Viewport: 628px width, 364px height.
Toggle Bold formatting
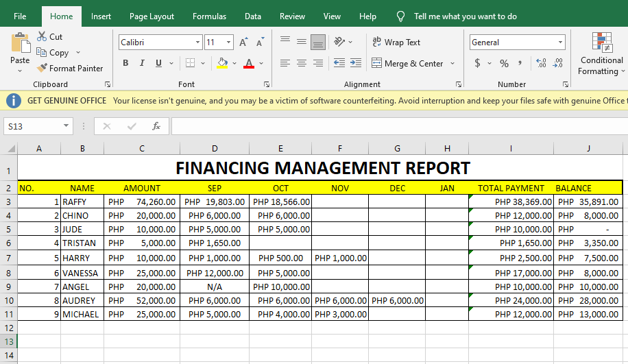pyautogui.click(x=125, y=63)
